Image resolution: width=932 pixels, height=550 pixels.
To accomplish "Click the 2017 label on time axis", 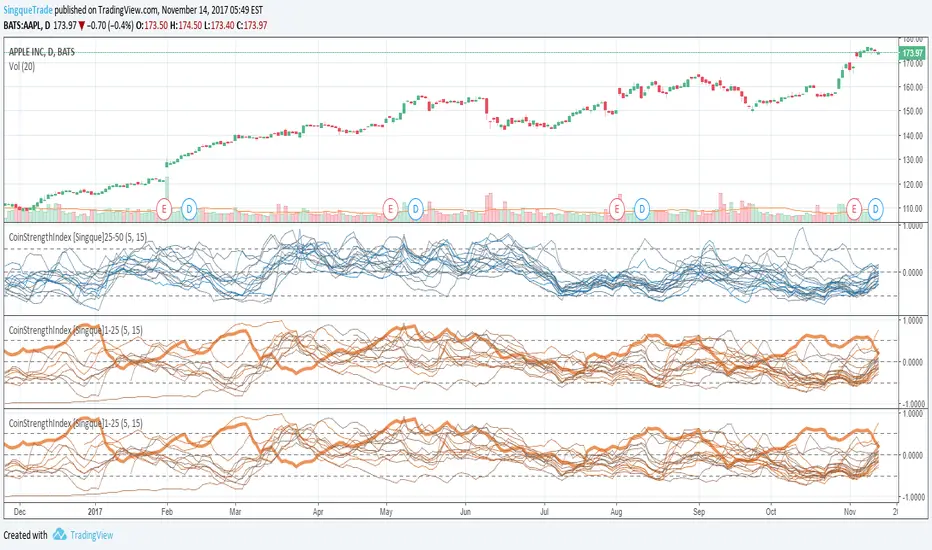I will coord(95,511).
